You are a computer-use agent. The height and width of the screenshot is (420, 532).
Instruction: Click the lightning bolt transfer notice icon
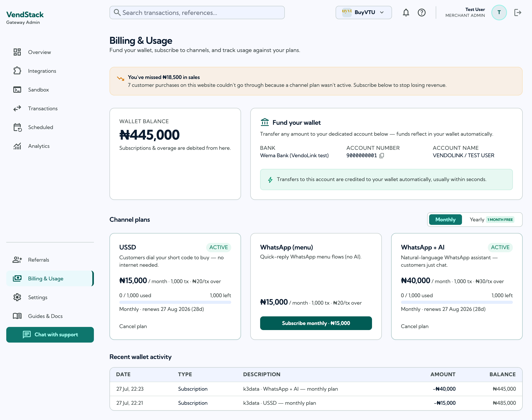270,180
